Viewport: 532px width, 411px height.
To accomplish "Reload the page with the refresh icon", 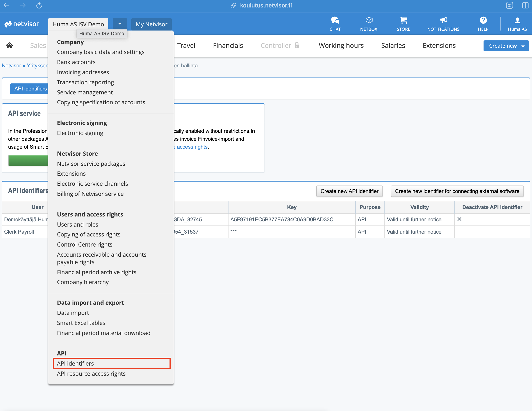I will pyautogui.click(x=39, y=5).
